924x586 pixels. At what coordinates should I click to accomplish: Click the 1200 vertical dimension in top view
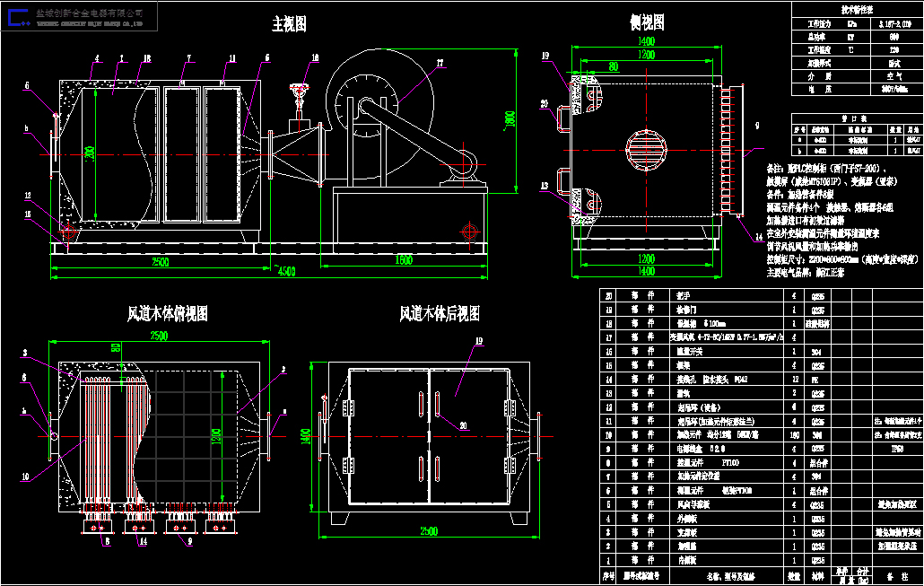(x=215, y=437)
